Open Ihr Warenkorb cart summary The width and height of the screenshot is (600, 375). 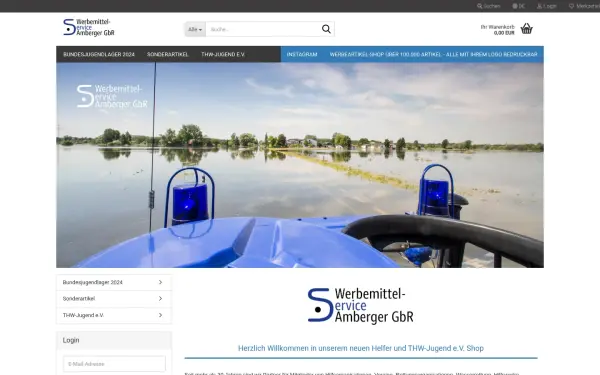[497, 30]
